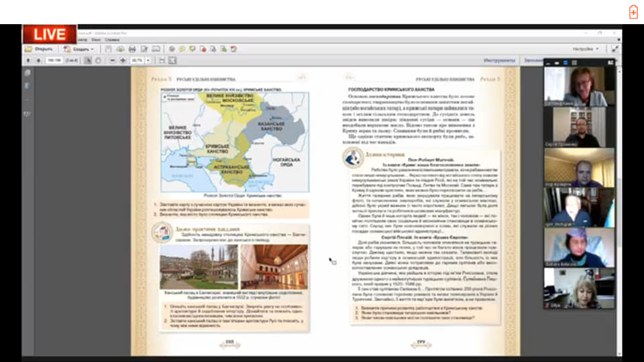Choose the selection cursor tool
Screen dimensions: 644x362
coord(88,60)
